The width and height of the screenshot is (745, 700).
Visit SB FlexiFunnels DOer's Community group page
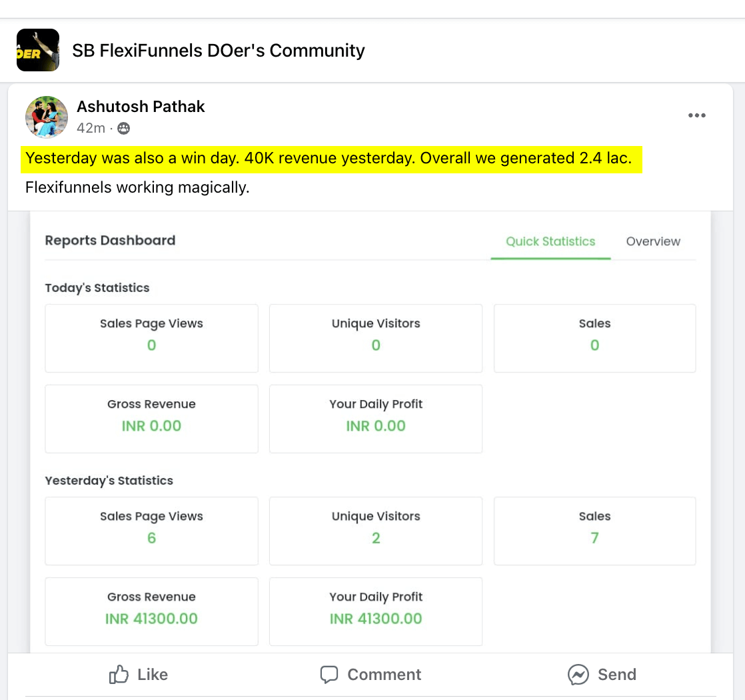(220, 50)
